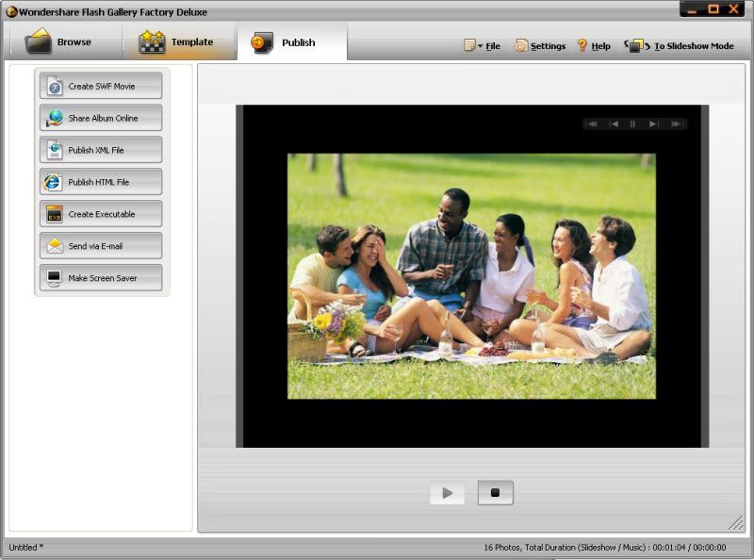
Task: Open Publish HTML File
Action: point(100,182)
